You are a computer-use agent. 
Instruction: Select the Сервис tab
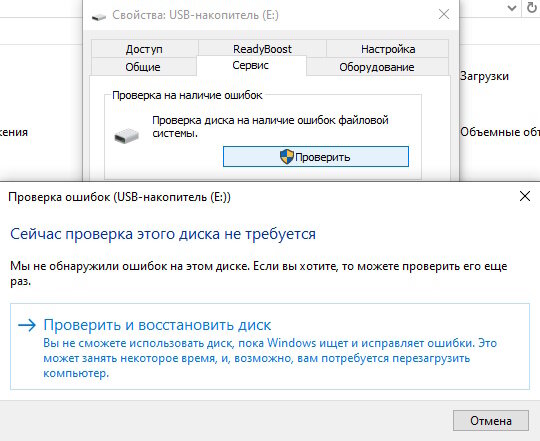click(x=251, y=65)
